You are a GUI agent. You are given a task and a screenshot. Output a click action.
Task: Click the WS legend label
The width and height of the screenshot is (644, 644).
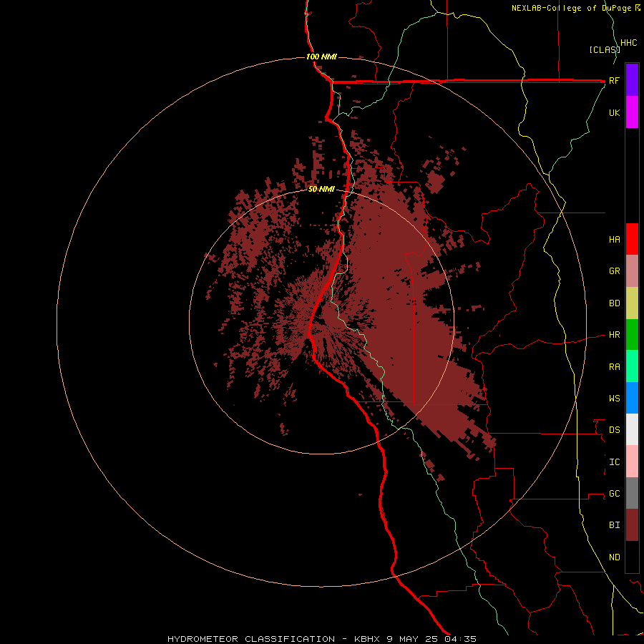click(614, 398)
